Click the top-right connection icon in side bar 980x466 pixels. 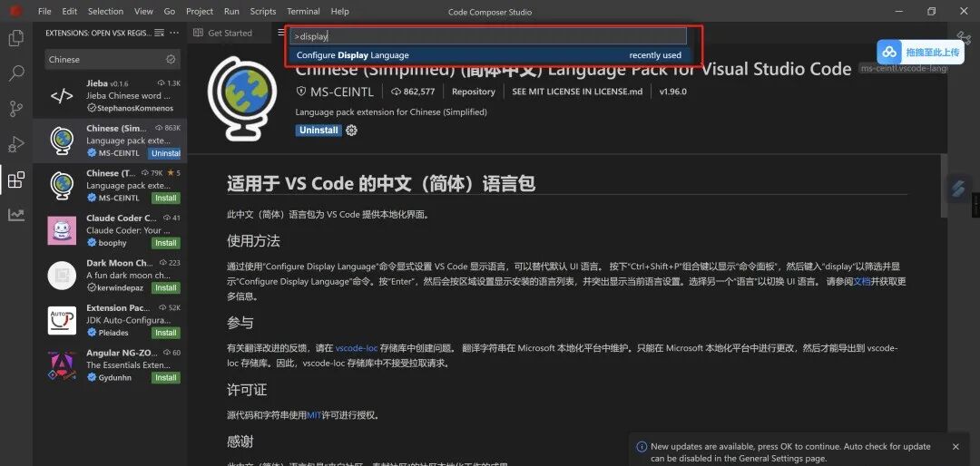[963, 36]
